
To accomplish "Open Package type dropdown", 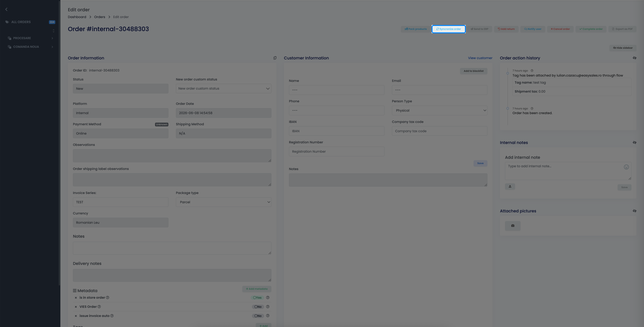I will tap(224, 202).
